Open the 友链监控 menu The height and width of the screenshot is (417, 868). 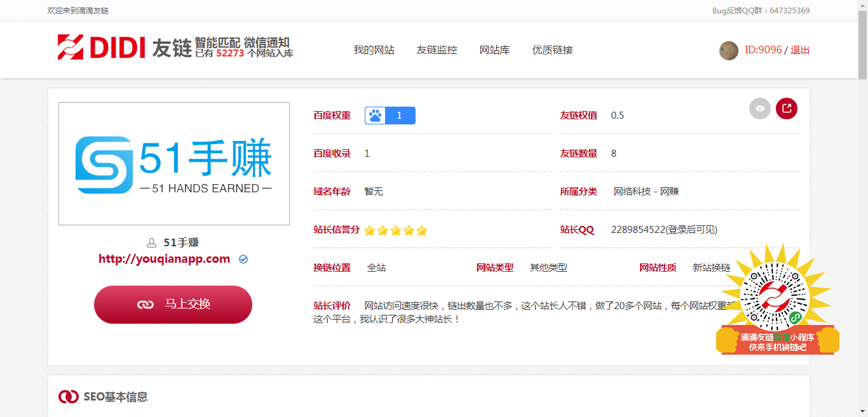(x=437, y=50)
